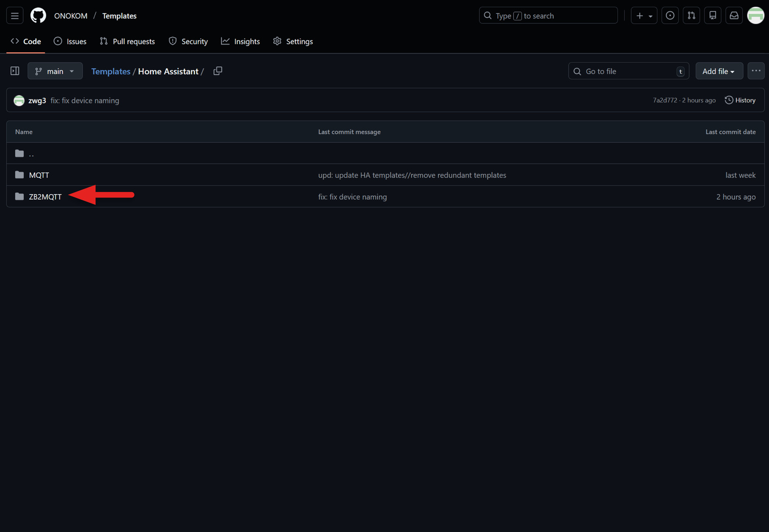
Task: Open the 'fix: fix device naming' latest commit
Action: (85, 100)
